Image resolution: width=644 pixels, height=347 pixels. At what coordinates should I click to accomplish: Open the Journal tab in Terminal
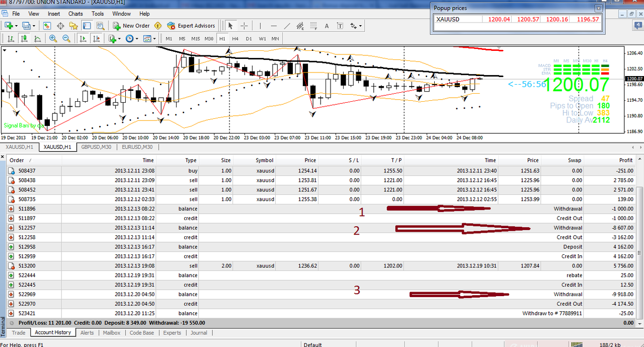pyautogui.click(x=199, y=332)
